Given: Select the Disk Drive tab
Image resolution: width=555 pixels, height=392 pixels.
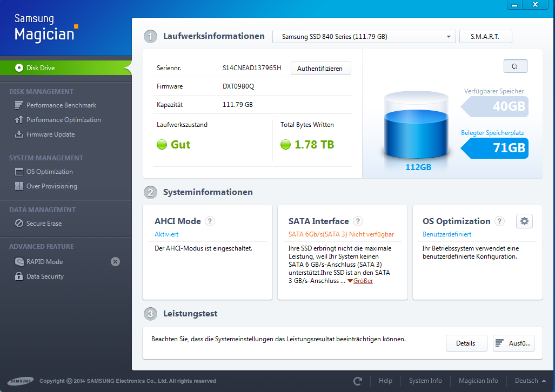Looking at the screenshot, I should [x=66, y=68].
